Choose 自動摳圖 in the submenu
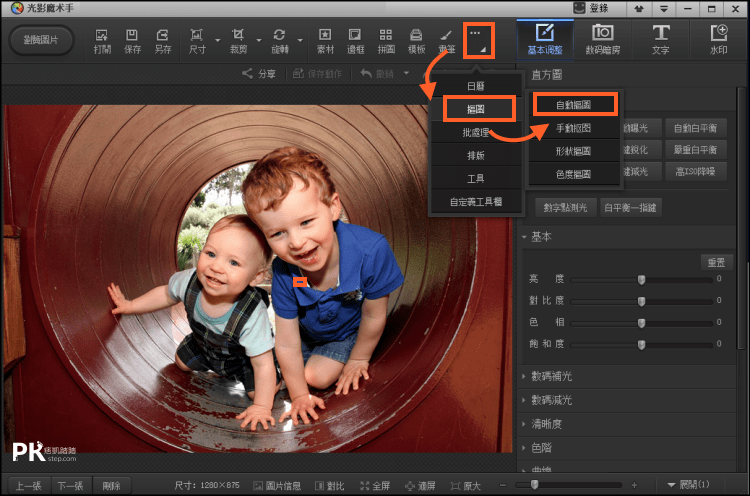This screenshot has height=496, width=750. pyautogui.click(x=574, y=105)
